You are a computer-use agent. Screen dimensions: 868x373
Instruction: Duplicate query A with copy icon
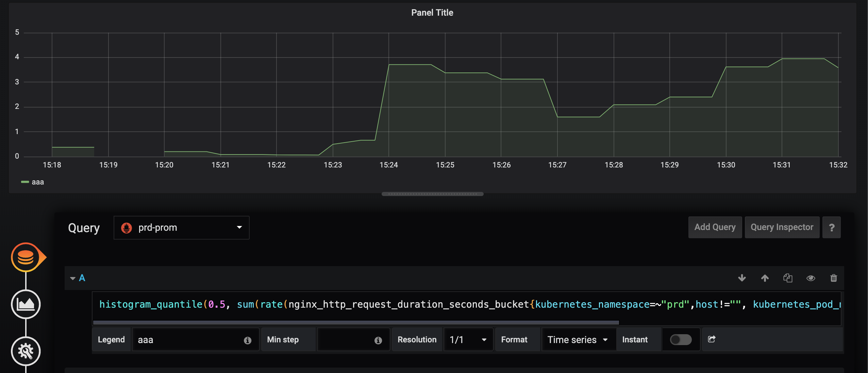click(x=788, y=278)
